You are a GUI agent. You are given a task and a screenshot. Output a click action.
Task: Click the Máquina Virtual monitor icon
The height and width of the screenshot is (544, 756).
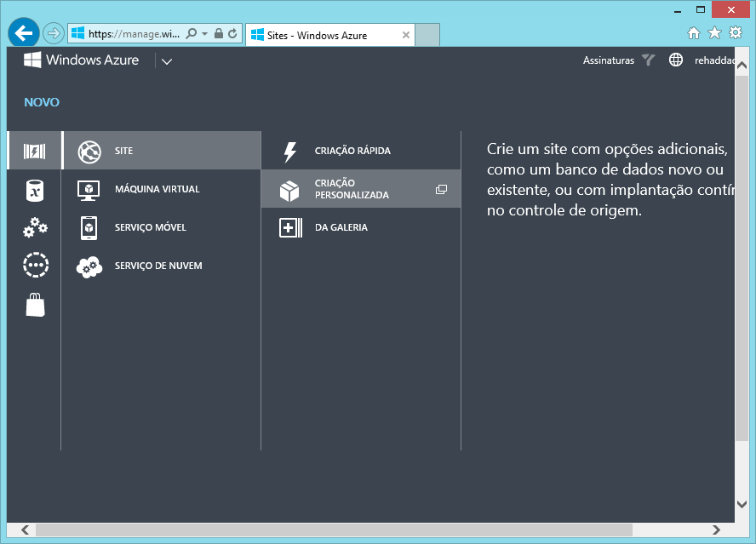click(x=89, y=190)
